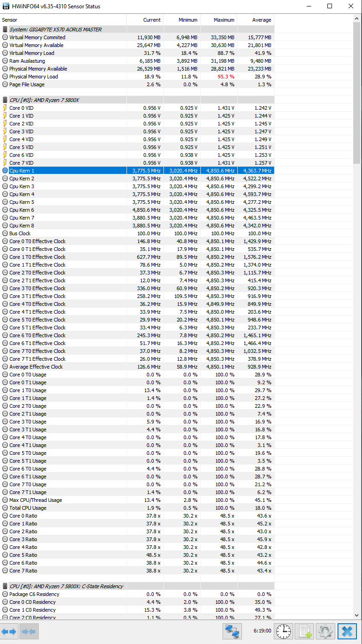Select the Core 4 VID row
This screenshot has height=644, width=362.
tap(137, 139)
